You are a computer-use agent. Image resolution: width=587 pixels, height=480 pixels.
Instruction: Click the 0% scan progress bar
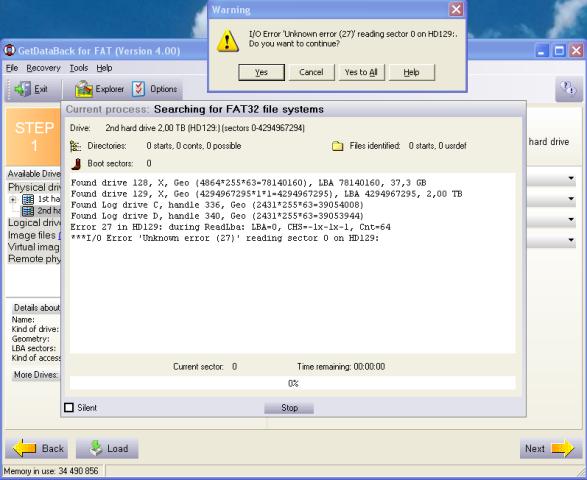(292, 383)
